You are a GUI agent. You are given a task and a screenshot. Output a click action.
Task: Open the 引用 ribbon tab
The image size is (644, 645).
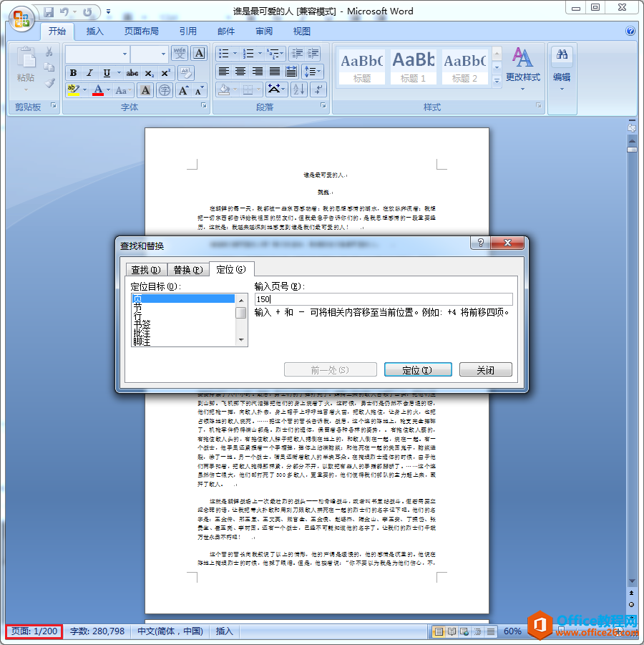188,31
